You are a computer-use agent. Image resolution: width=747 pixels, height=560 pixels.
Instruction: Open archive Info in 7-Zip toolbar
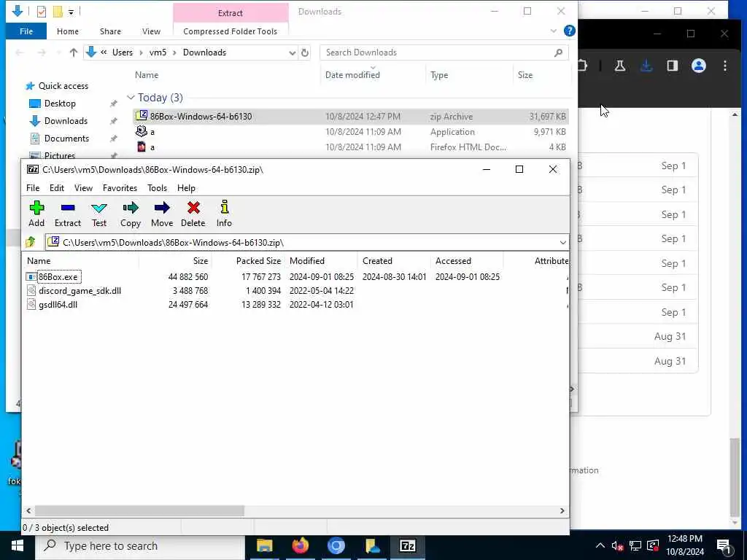click(x=224, y=214)
